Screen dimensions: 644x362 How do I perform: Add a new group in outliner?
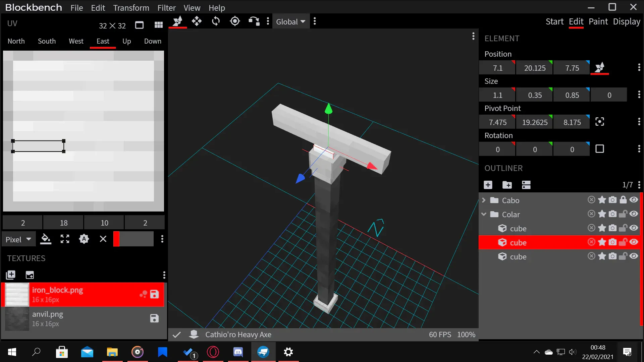[x=507, y=185]
